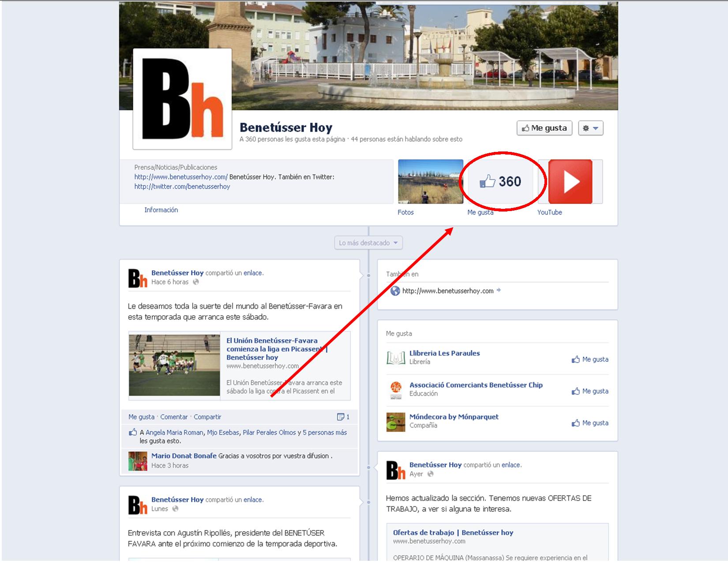Click Móndecora by Mónparquet page logo

(395, 421)
